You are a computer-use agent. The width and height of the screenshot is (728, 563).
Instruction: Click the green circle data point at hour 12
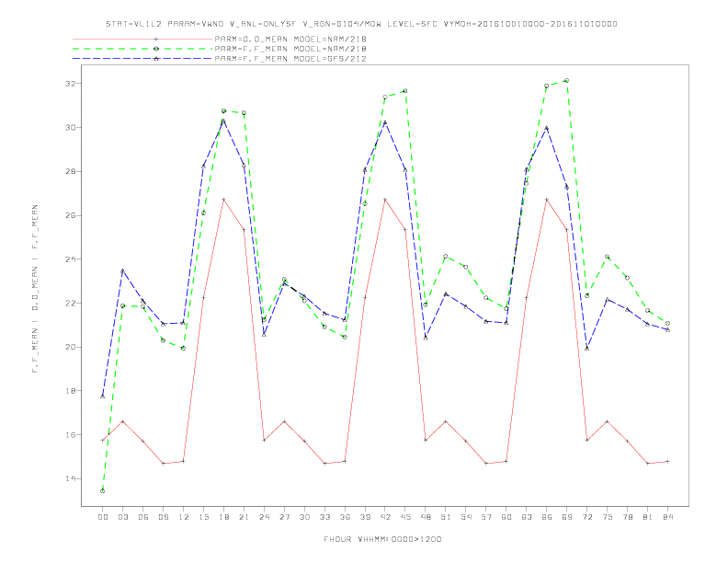click(x=184, y=348)
